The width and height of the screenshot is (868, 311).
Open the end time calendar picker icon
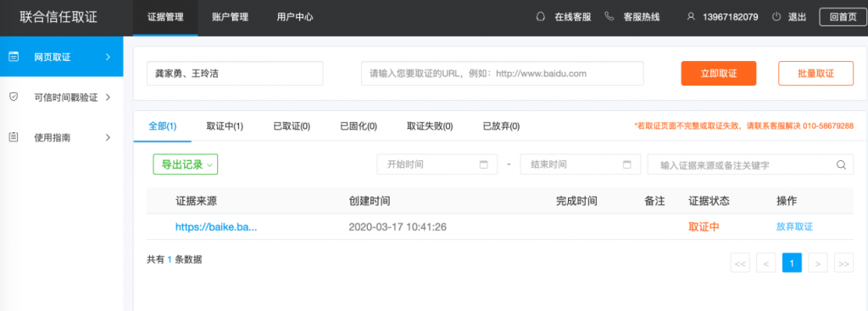626,164
